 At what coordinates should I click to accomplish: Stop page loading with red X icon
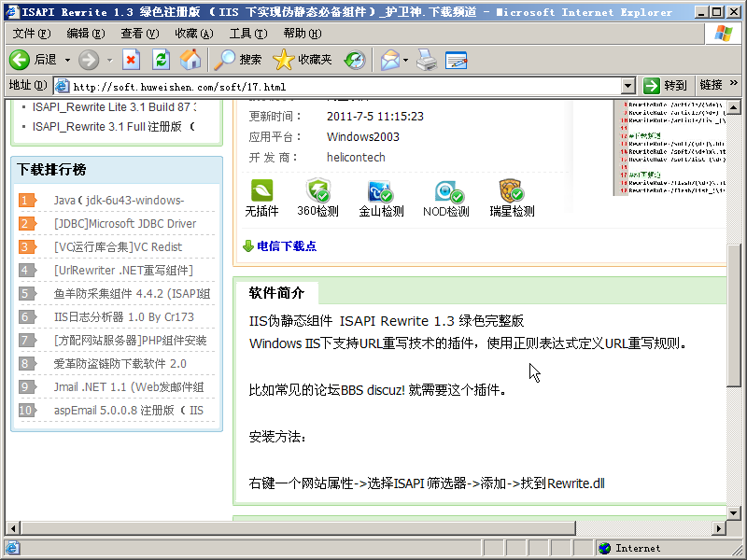[x=131, y=60]
